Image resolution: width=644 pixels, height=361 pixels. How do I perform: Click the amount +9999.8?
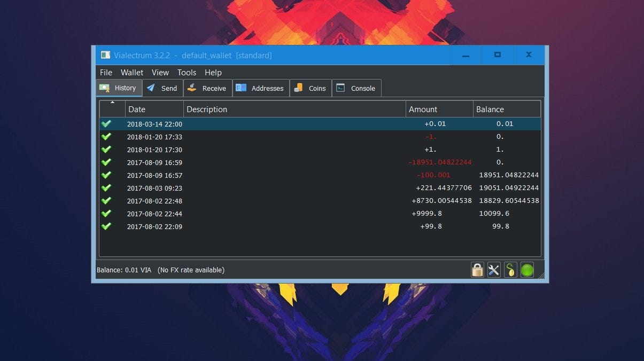click(x=426, y=214)
